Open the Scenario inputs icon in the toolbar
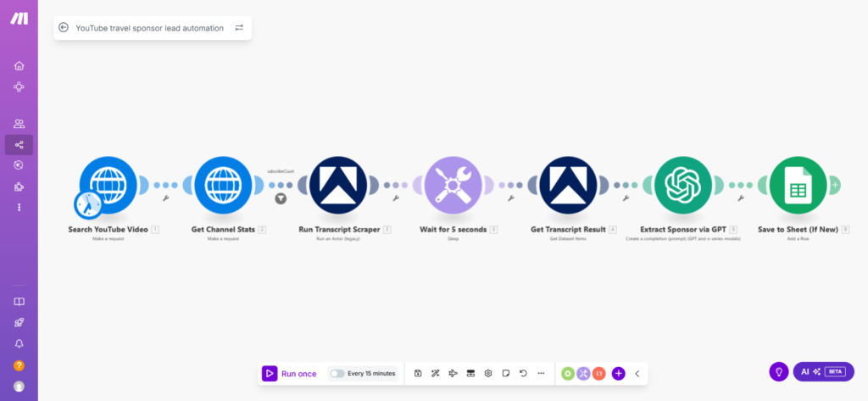The width and height of the screenshot is (868, 401). pyautogui.click(x=470, y=373)
